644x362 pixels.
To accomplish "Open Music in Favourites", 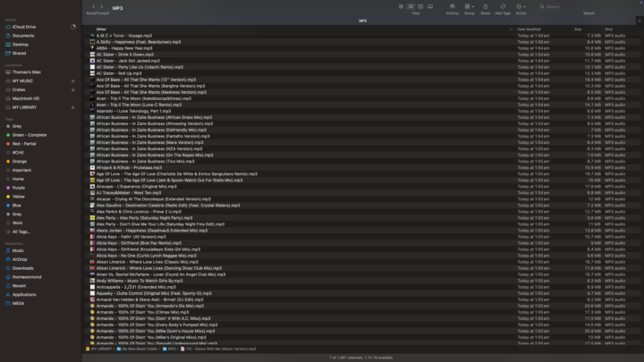I will (18, 251).
